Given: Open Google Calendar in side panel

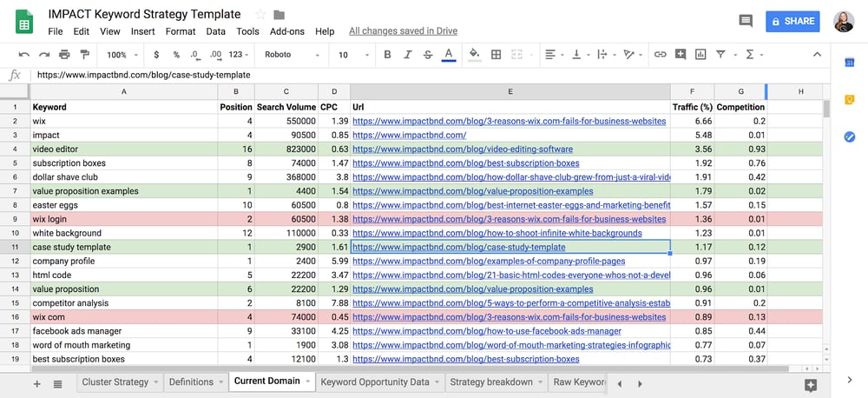Looking at the screenshot, I should tap(850, 63).
